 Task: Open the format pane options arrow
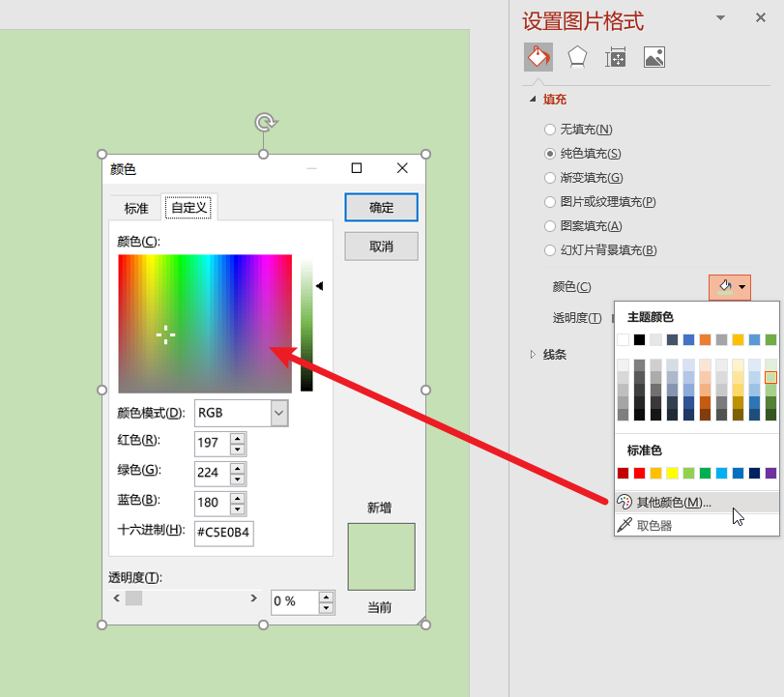point(720,17)
